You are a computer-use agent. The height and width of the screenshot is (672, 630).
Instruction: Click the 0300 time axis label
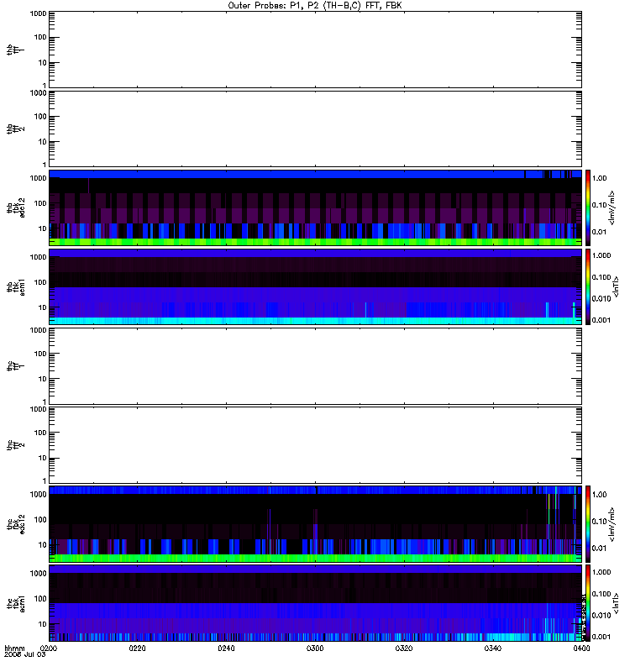315,648
